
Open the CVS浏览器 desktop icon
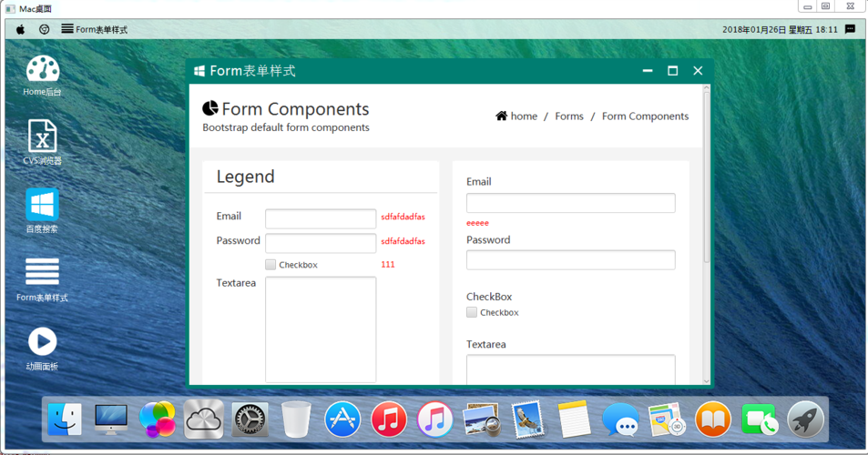coord(42,136)
